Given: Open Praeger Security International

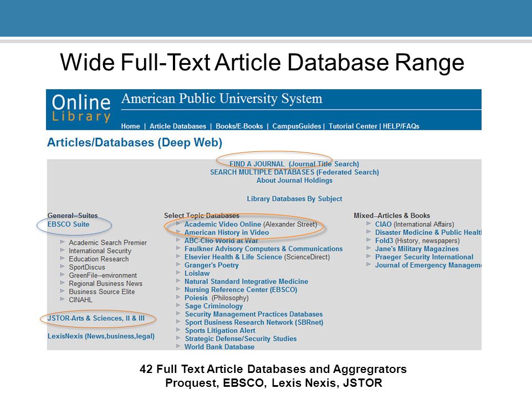Looking at the screenshot, I should (x=424, y=257).
